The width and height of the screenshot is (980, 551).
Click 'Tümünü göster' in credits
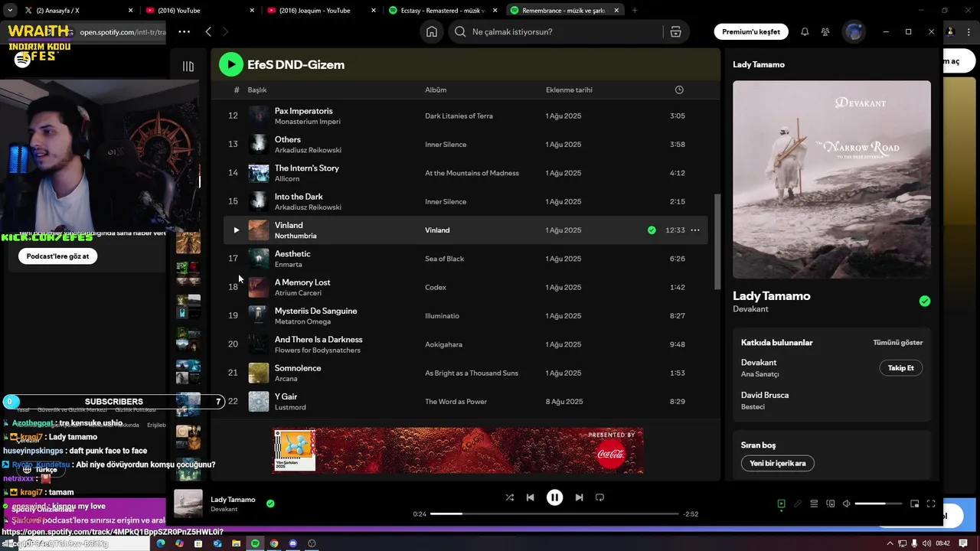pyautogui.click(x=897, y=343)
